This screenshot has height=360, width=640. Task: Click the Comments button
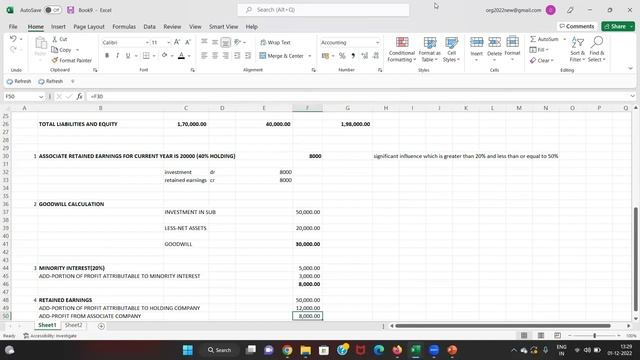pyautogui.click(x=577, y=26)
